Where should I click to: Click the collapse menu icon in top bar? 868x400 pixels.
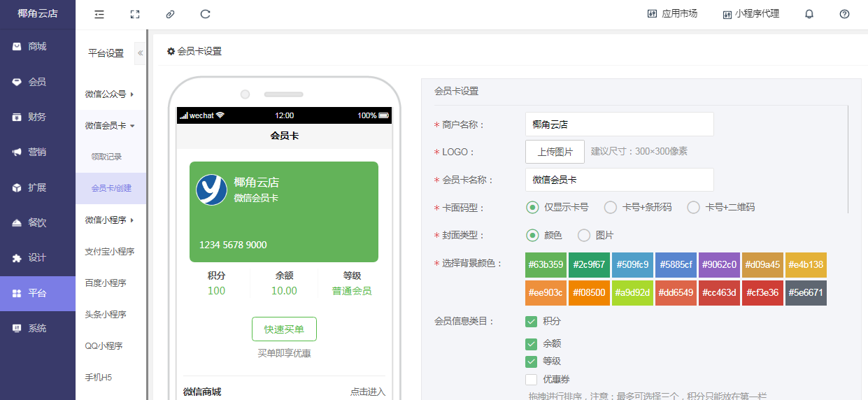pos(99,14)
